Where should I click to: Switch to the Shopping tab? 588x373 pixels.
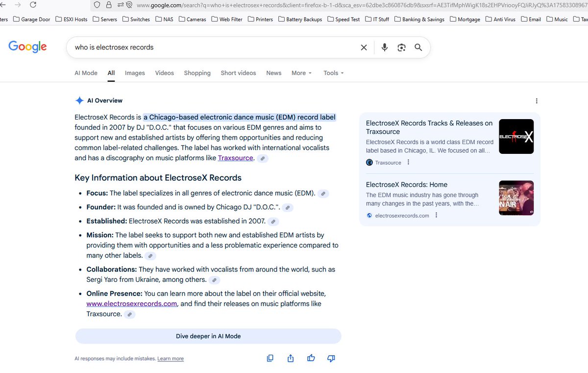point(197,73)
